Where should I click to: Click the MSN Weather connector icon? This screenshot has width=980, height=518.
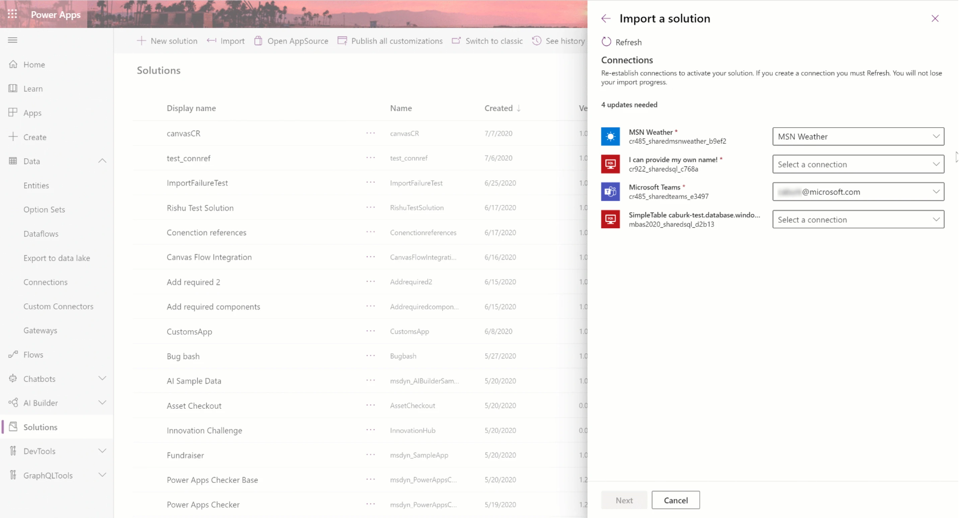tap(610, 137)
